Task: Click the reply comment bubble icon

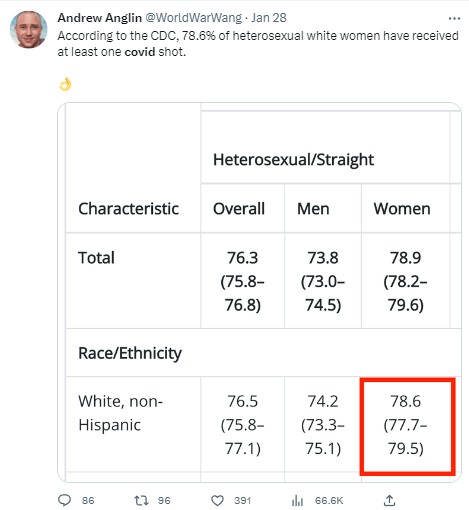Action: [x=64, y=500]
